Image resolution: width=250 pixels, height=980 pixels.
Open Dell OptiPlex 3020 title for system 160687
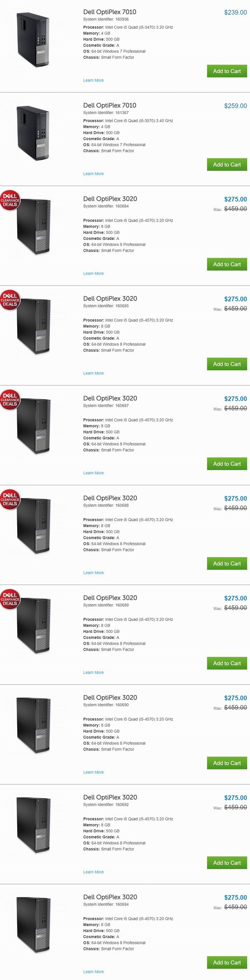click(x=110, y=398)
